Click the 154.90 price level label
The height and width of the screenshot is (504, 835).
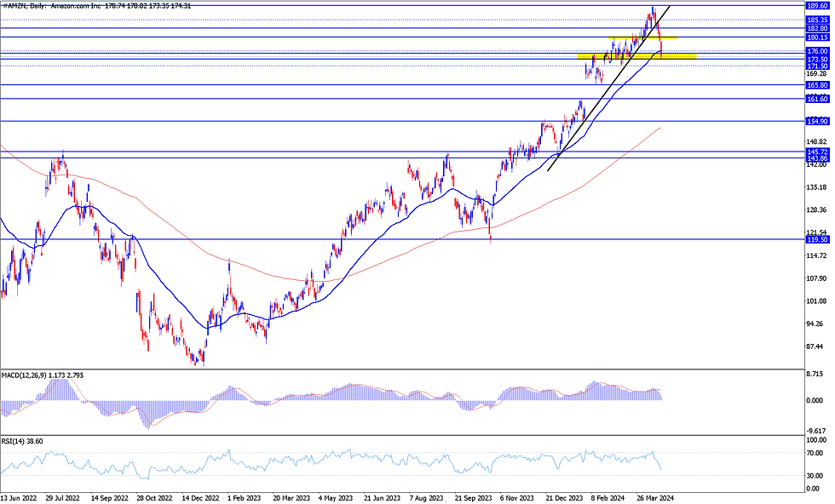817,122
